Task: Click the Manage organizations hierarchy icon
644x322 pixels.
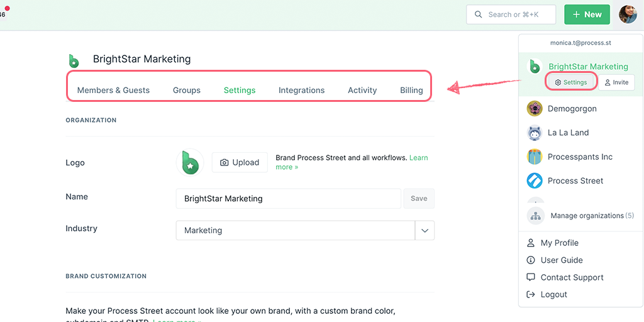Action: [535, 216]
